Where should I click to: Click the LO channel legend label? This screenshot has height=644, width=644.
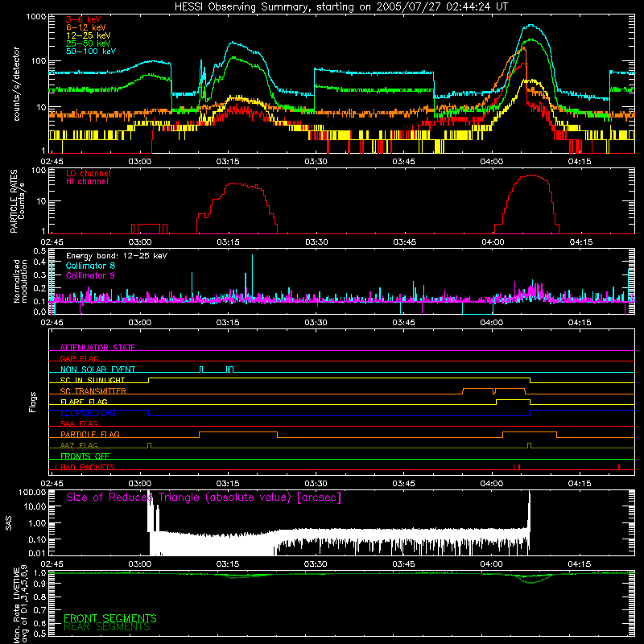click(89, 173)
